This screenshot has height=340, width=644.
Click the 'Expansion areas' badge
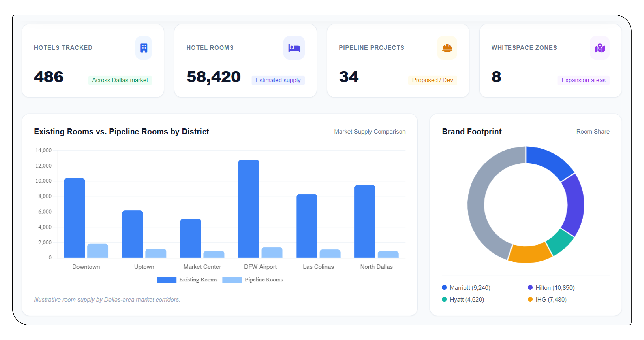pos(583,80)
